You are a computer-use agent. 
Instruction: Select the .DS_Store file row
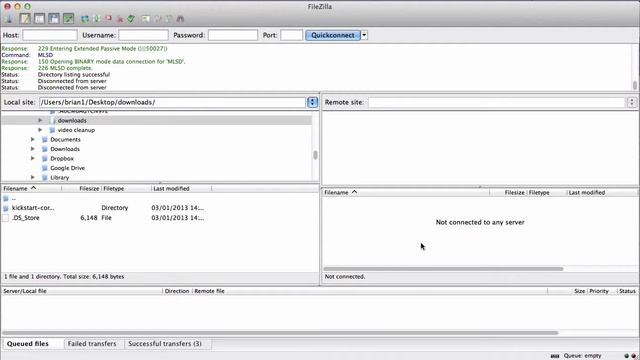[x=159, y=218]
